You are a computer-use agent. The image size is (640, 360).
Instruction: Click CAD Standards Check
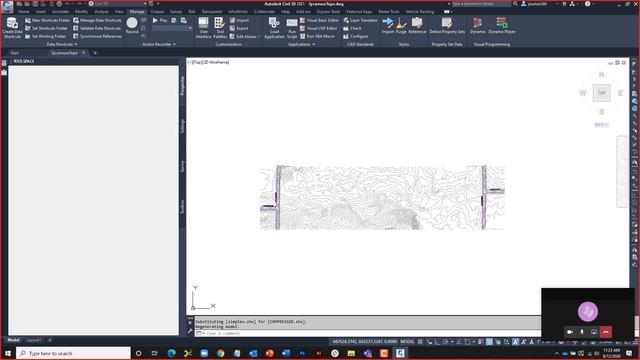pos(353,28)
